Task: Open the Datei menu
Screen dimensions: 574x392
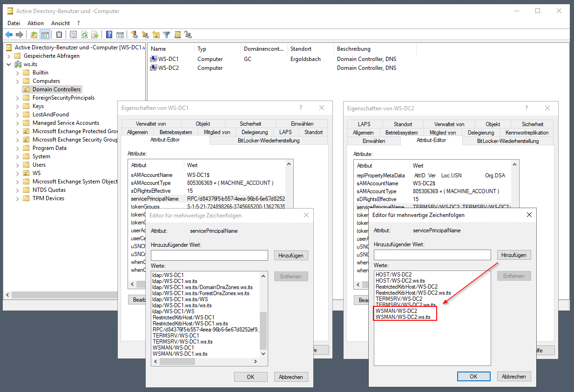Action: 14,23
